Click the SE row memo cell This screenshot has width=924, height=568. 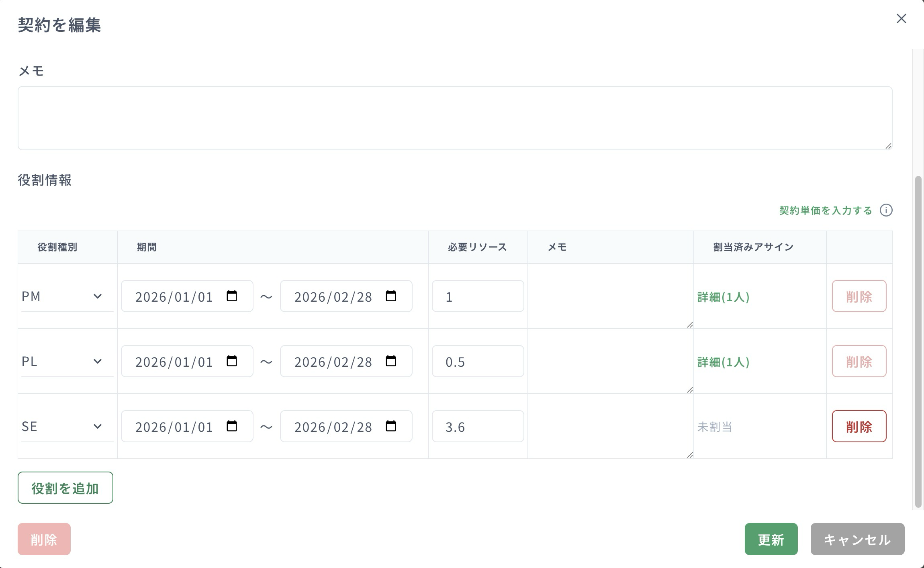[x=611, y=426]
